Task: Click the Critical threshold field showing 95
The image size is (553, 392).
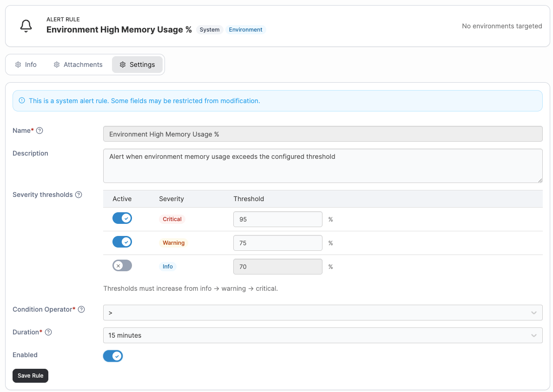Action: pyautogui.click(x=277, y=219)
